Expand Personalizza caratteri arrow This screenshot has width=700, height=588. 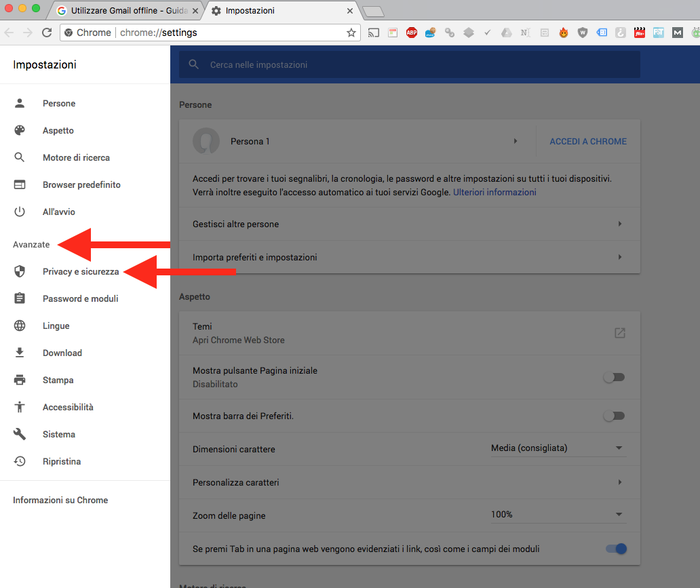pyautogui.click(x=620, y=482)
